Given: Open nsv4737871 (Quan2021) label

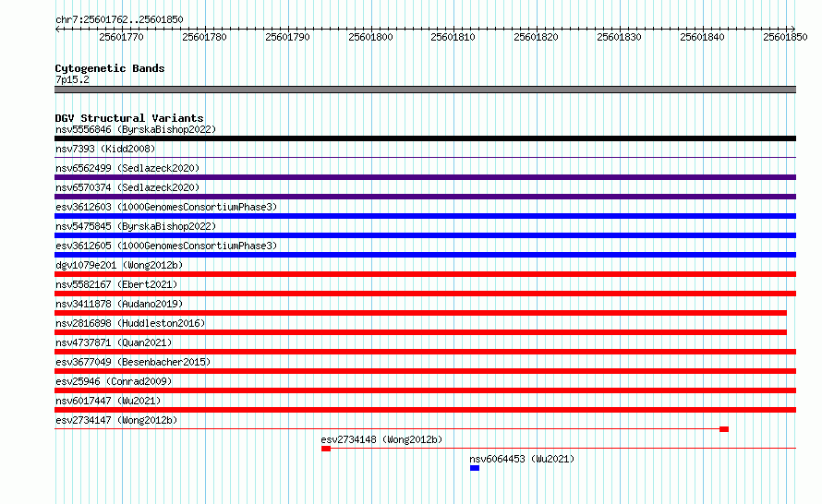Looking at the screenshot, I should 114,342.
